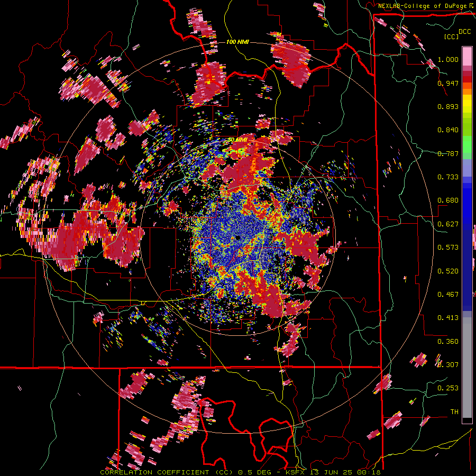
Task: Click the DCC label above the color scale
Action: point(464,32)
